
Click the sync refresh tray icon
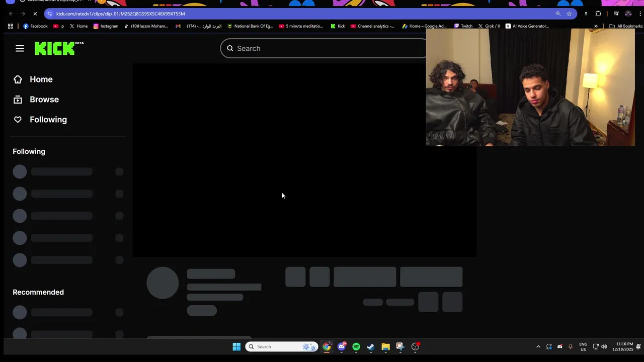coord(549,346)
